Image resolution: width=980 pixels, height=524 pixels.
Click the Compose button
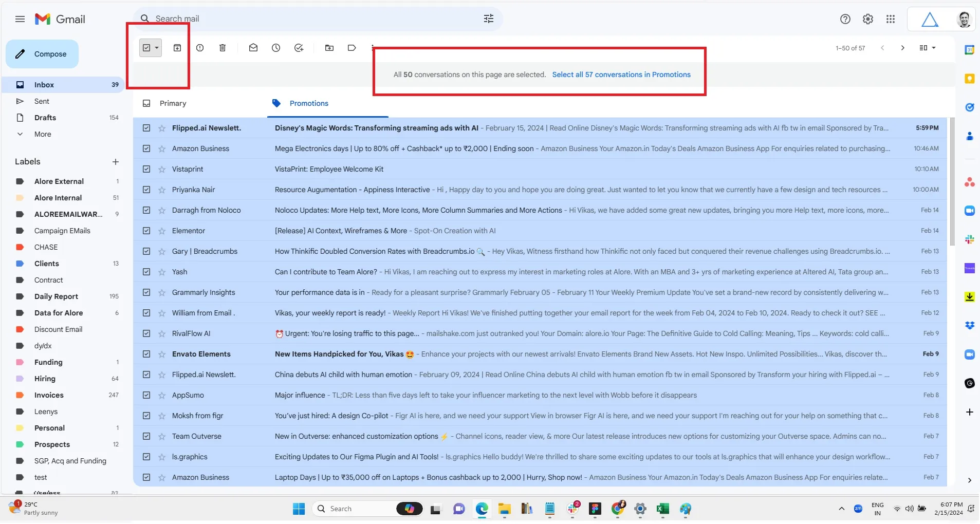coord(42,54)
